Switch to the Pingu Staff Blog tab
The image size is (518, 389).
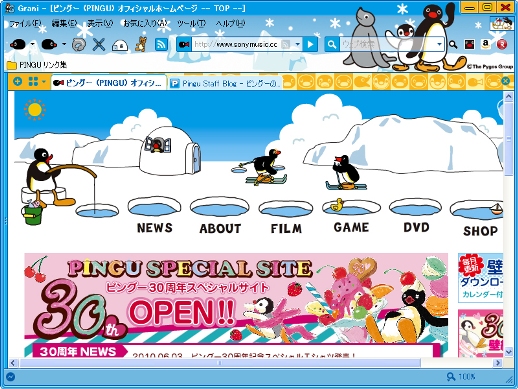(225, 83)
